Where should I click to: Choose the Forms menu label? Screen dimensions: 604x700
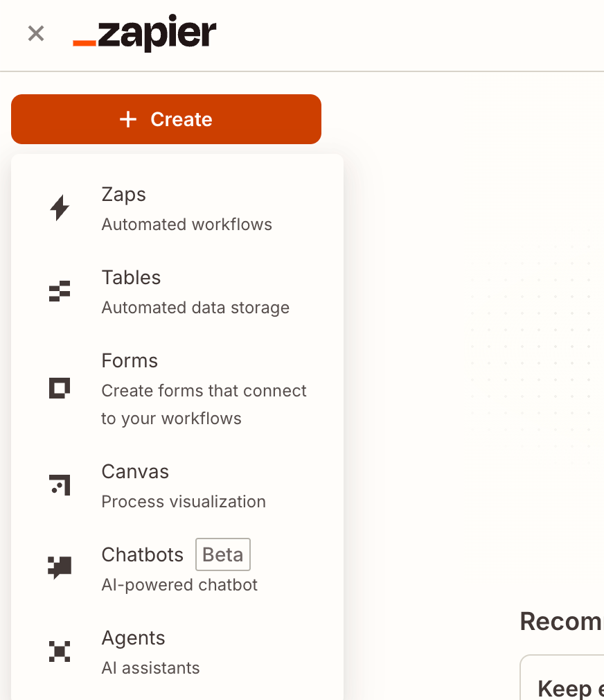click(130, 360)
